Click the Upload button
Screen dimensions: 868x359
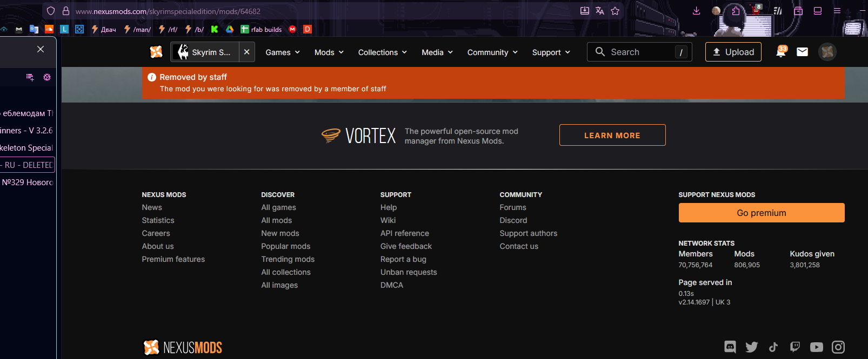pos(733,52)
